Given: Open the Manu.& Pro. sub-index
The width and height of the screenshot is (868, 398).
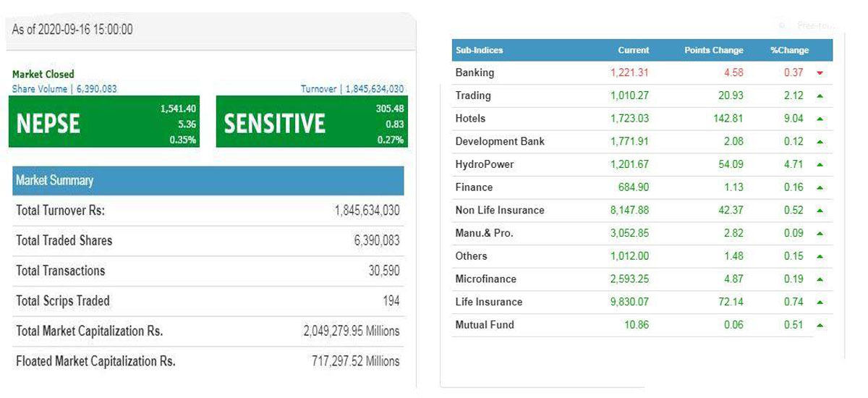Looking at the screenshot, I should pos(485,233).
